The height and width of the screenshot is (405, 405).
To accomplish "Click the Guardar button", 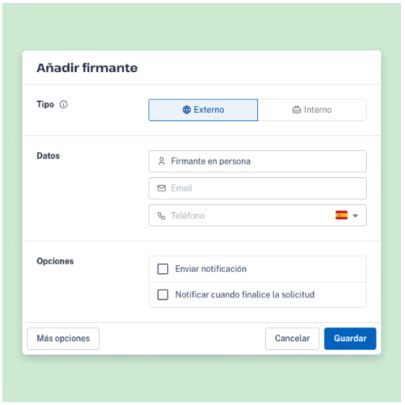I will click(350, 338).
